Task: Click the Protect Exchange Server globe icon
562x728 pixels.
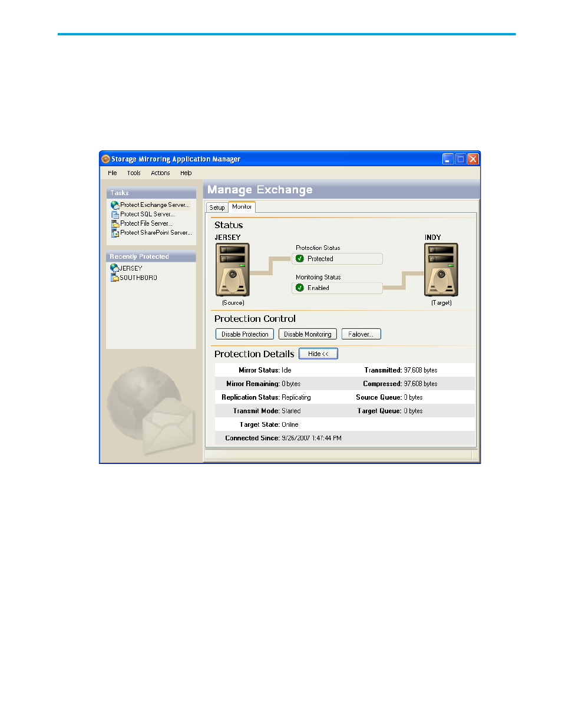Action: tap(115, 205)
